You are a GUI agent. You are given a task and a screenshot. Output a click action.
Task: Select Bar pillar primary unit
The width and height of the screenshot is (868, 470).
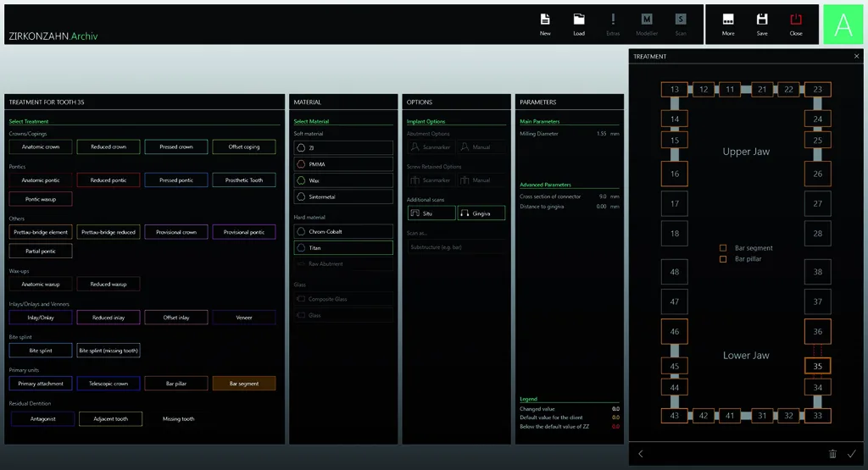(x=176, y=384)
